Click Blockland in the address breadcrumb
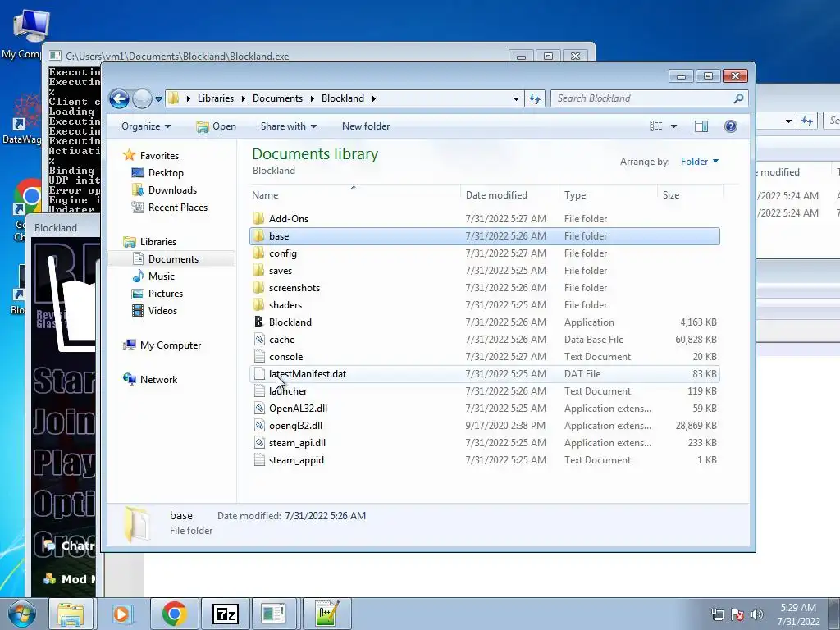This screenshot has width=840, height=630. [343, 98]
